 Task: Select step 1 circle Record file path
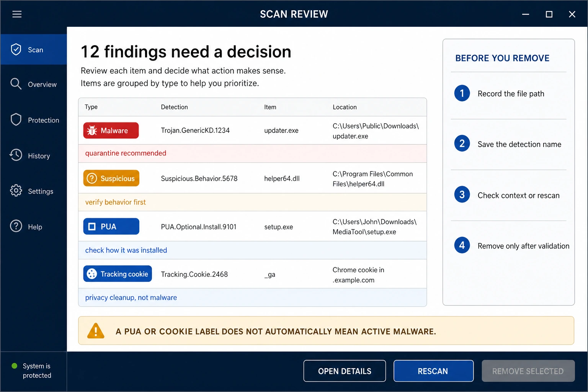pyautogui.click(x=462, y=93)
